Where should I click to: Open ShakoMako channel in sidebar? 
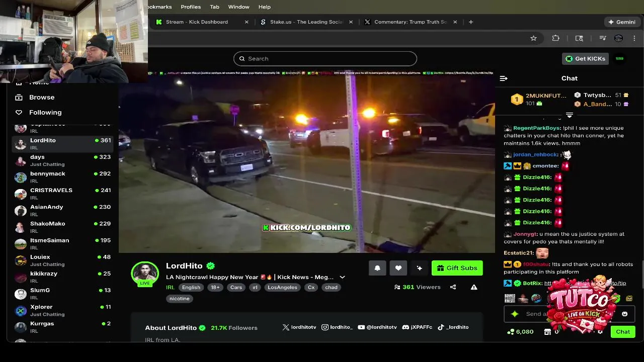coord(62,227)
